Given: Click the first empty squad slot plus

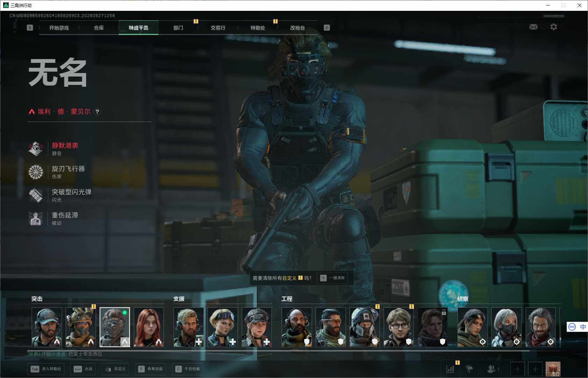Looking at the screenshot, I should 518,369.
